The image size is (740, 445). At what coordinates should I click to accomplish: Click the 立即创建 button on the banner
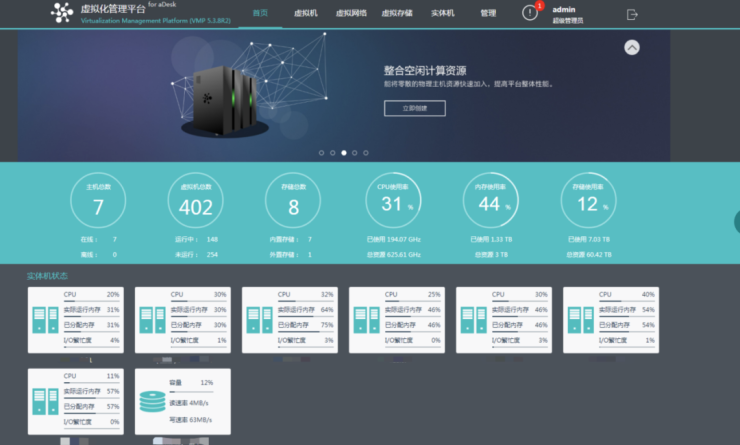(414, 108)
